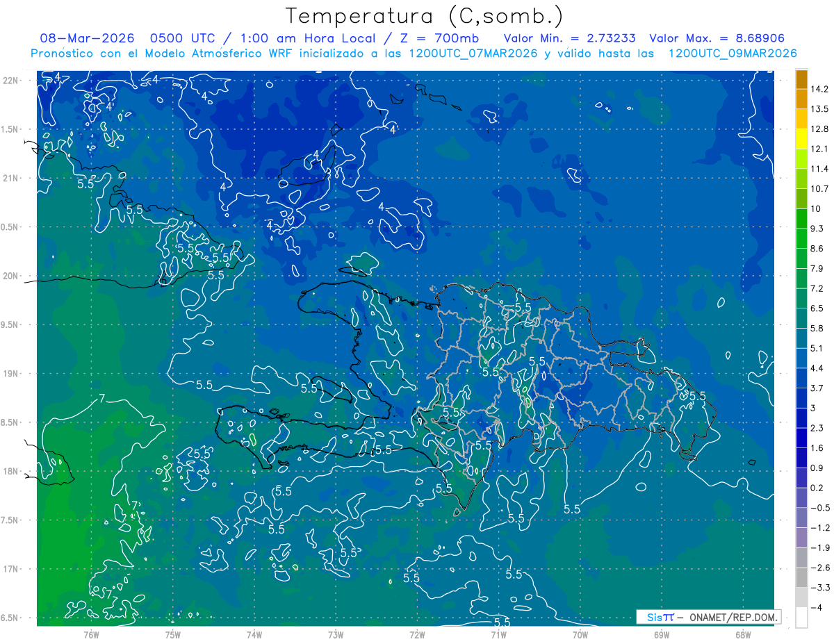Click the '22N' latitude axis label
Viewport: 834px width, 644px height.
10,81
